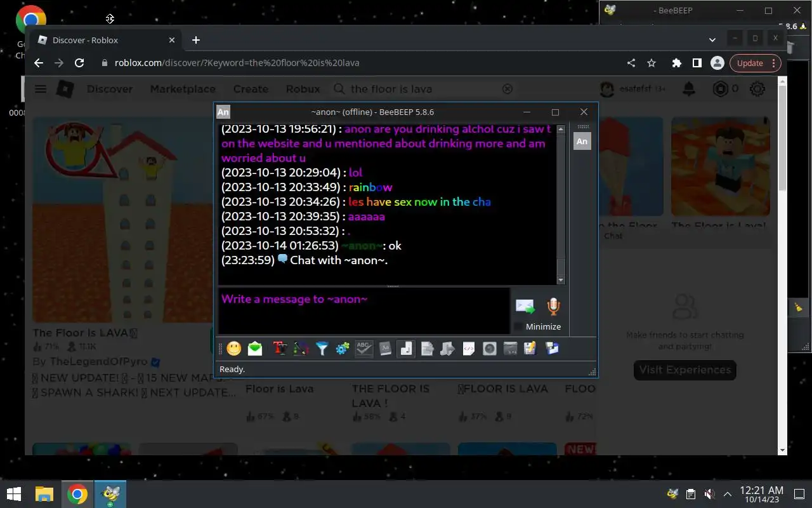Screen dimensions: 812x508
Task: Click the blue funnel filter icon
Action: (x=322, y=349)
